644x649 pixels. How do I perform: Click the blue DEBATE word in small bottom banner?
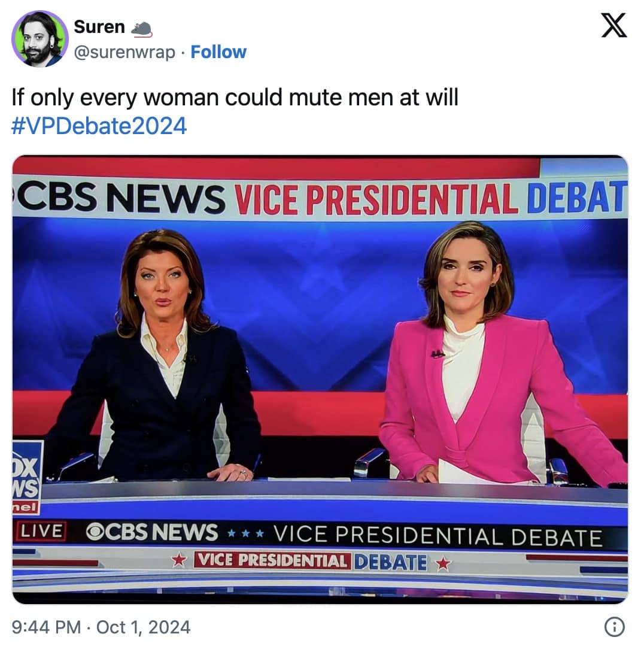click(x=390, y=563)
